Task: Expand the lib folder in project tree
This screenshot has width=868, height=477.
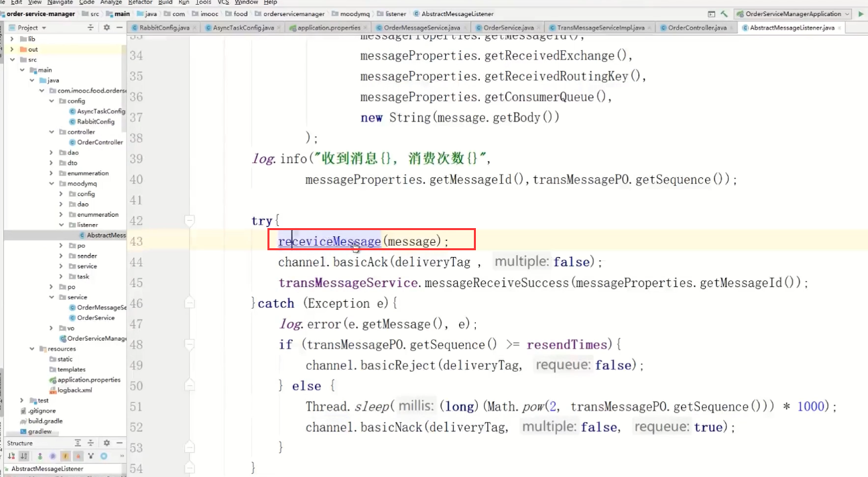Action: point(13,39)
